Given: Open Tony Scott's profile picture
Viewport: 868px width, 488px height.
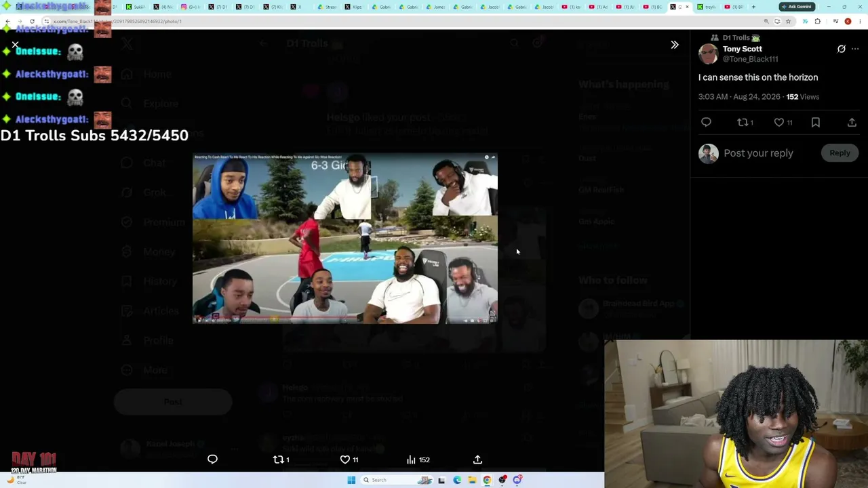Looking at the screenshot, I should coord(708,54).
